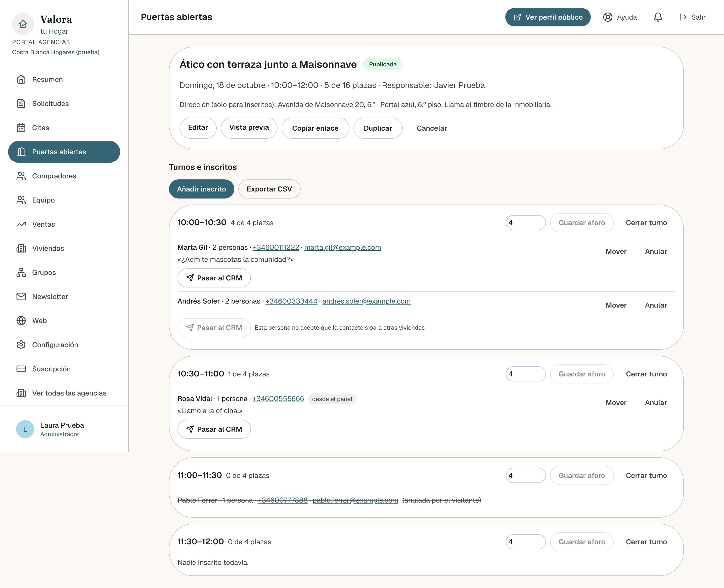This screenshot has width=724, height=588.
Task: Open Ver todas las agencias
Action: [x=64, y=393]
